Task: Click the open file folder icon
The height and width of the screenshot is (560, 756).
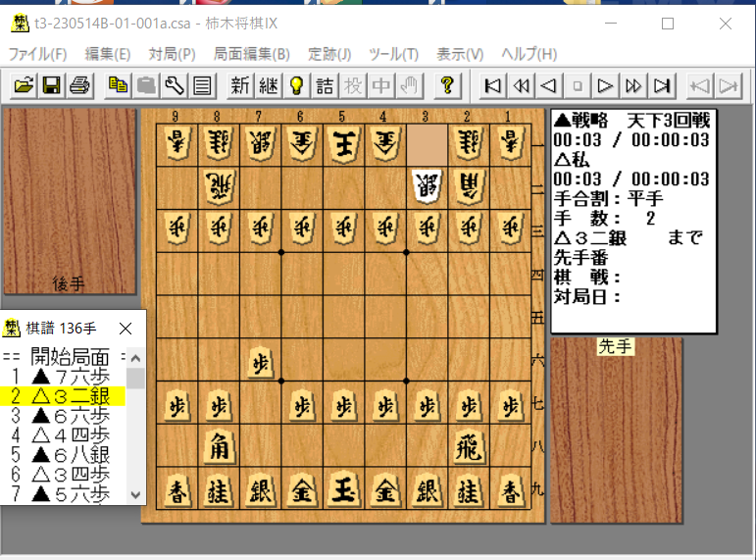Action: (25, 85)
